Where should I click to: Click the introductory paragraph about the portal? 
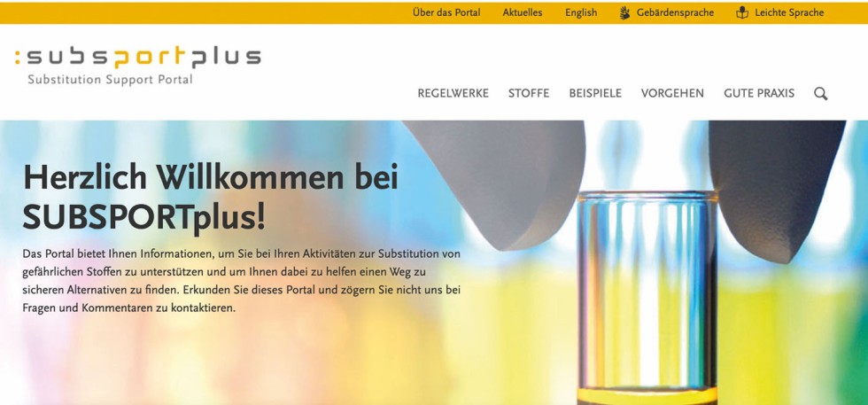click(242, 281)
